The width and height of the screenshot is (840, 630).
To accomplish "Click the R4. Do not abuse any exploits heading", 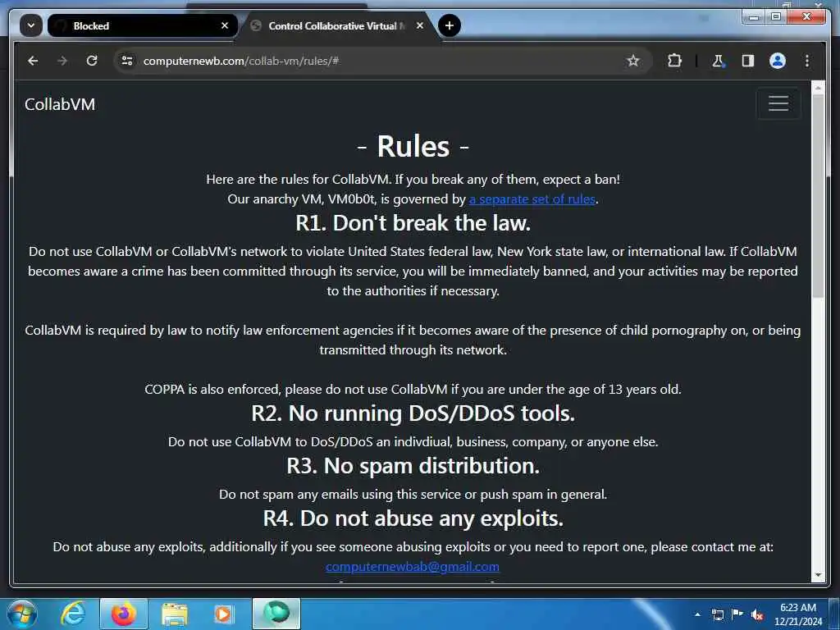I will coord(413,518).
